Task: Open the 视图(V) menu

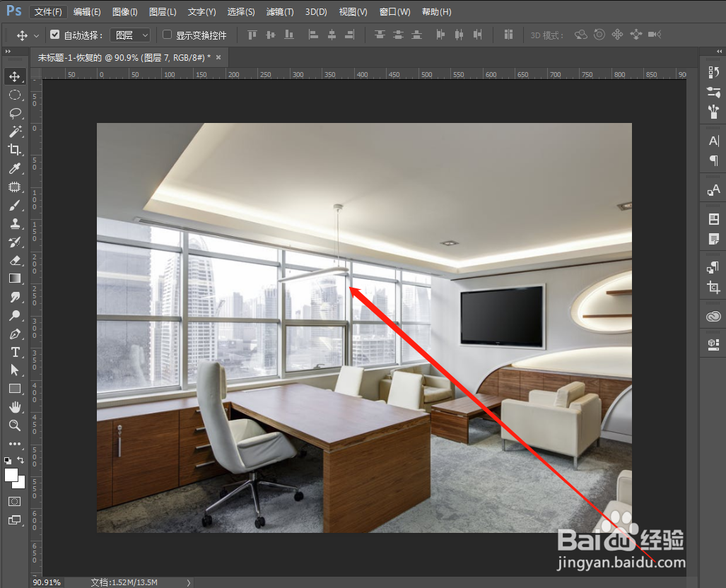Action: click(353, 11)
